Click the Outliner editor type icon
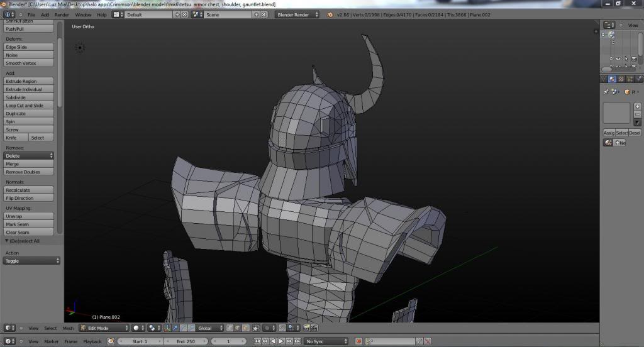644x347 pixels. (x=609, y=25)
